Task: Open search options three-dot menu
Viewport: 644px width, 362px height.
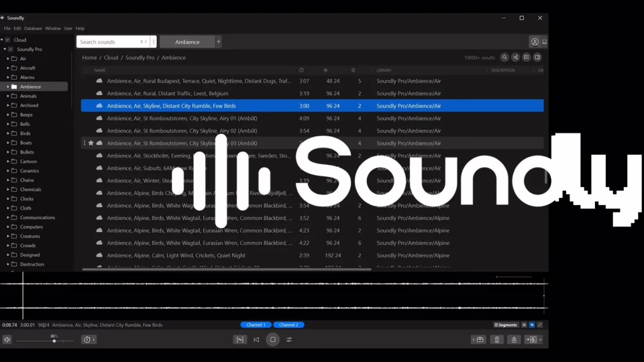Action: (x=154, y=42)
